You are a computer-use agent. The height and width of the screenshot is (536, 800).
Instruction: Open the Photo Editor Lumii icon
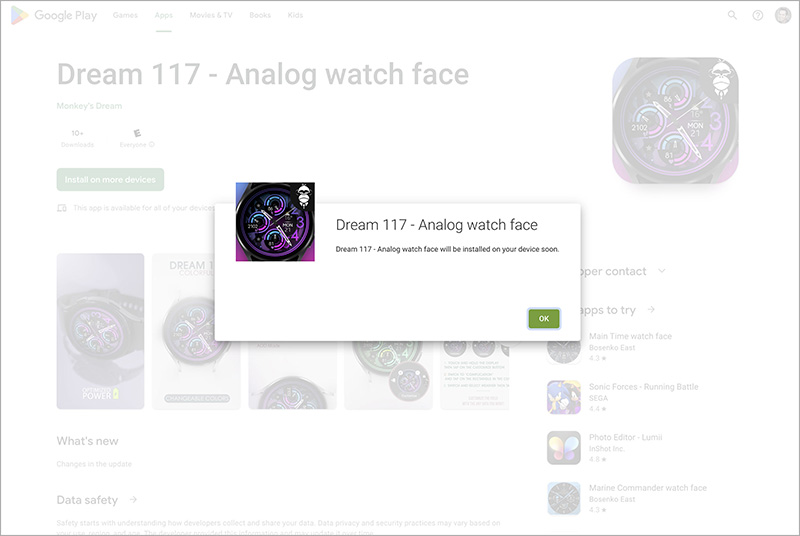[x=564, y=448]
